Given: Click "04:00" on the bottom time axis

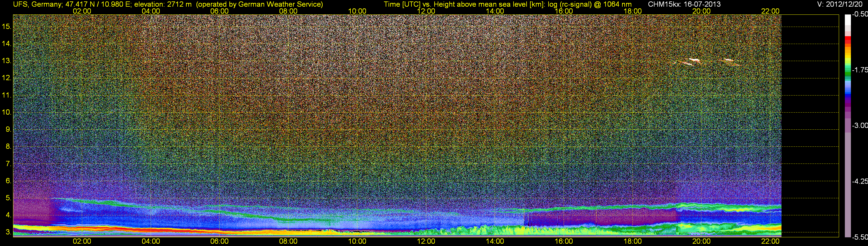Looking at the screenshot, I should point(151,241).
